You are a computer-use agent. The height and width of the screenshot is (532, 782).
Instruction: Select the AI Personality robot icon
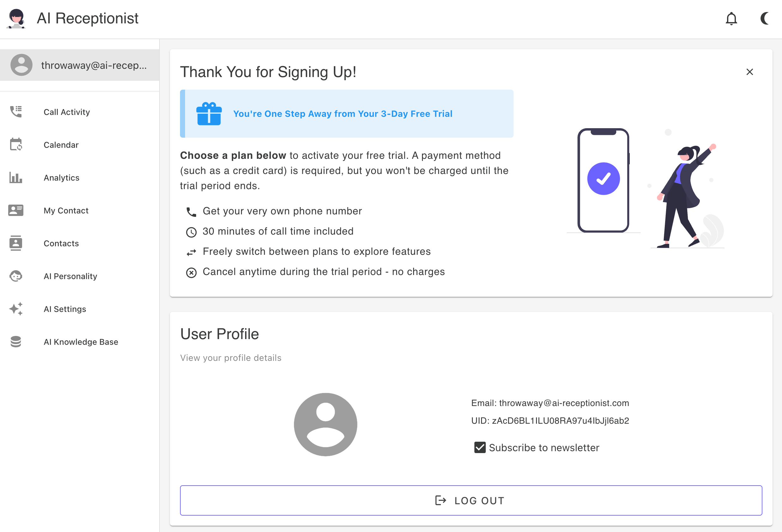coord(16,276)
